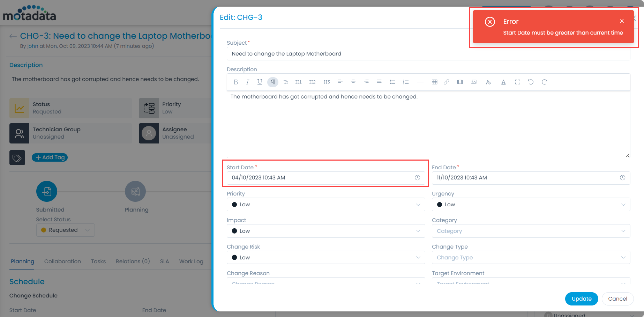
Task: Click the small text (Tt) format icon
Action: (x=286, y=82)
